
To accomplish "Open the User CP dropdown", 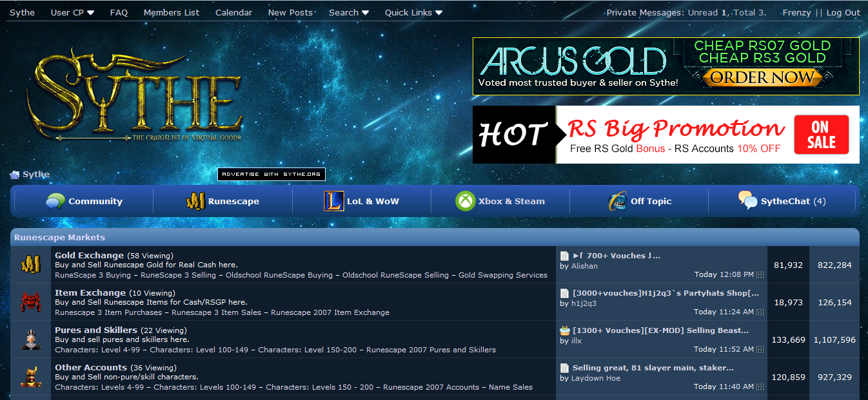I will [72, 12].
